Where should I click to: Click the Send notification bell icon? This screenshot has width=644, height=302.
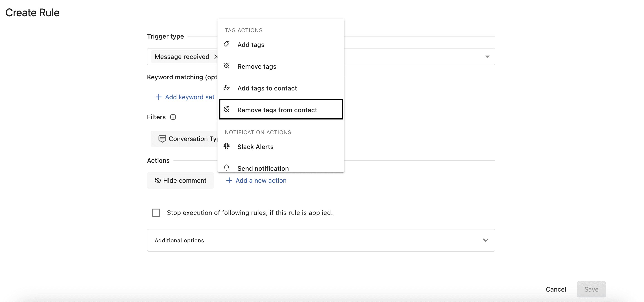[227, 167]
